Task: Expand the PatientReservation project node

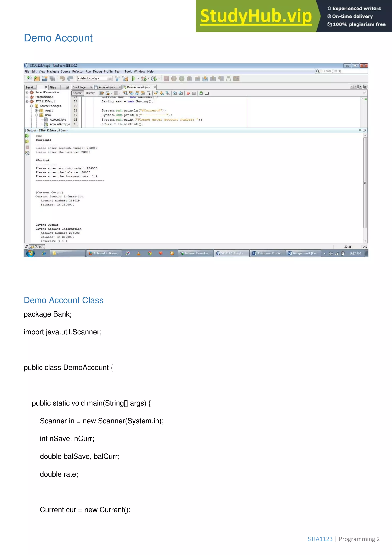Action: coord(27,92)
